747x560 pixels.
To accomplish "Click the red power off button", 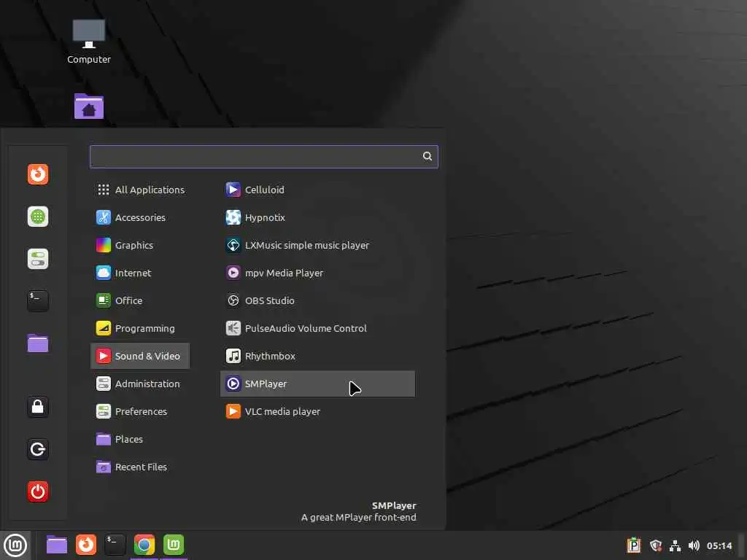I will [38, 491].
